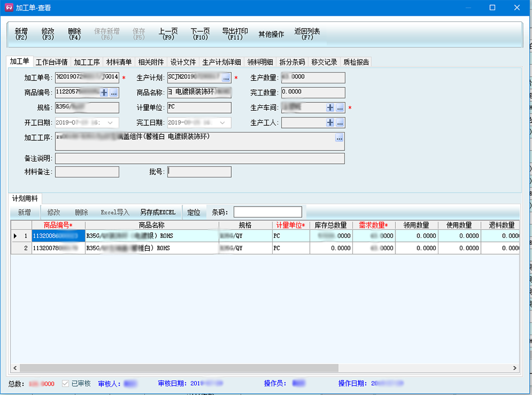Expand the 开工日期 date dropdown
Image resolution: width=532 pixels, height=395 pixels.
[x=110, y=123]
